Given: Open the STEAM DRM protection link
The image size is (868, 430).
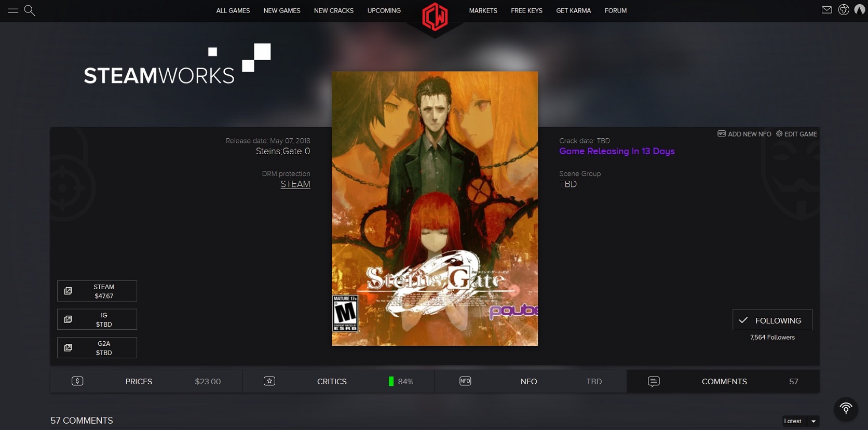Looking at the screenshot, I should (x=295, y=184).
